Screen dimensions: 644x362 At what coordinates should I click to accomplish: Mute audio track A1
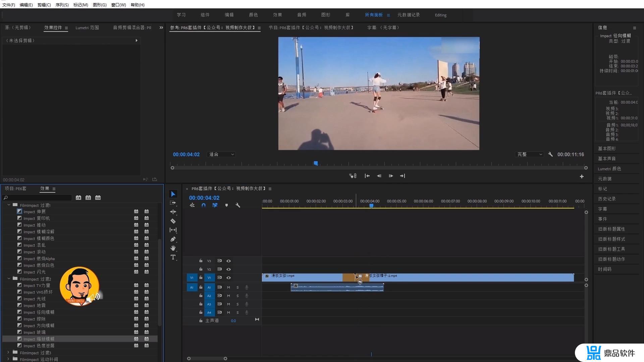(x=228, y=287)
